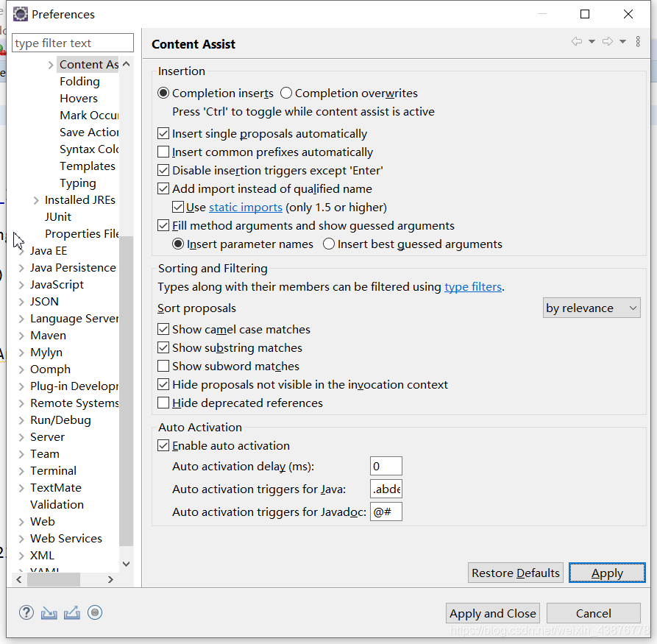The width and height of the screenshot is (657, 644).
Task: Click the tree scroll up arrow
Action: coord(126,64)
